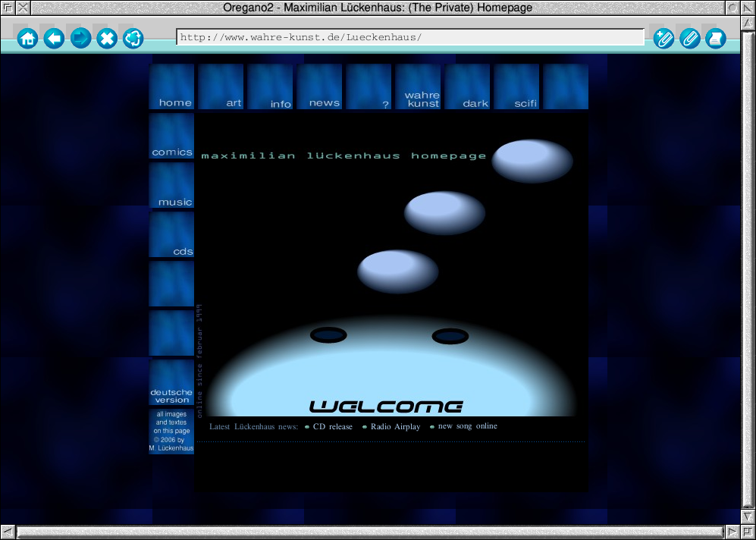Click the 'new song online' link
756x540 pixels.
467,426
